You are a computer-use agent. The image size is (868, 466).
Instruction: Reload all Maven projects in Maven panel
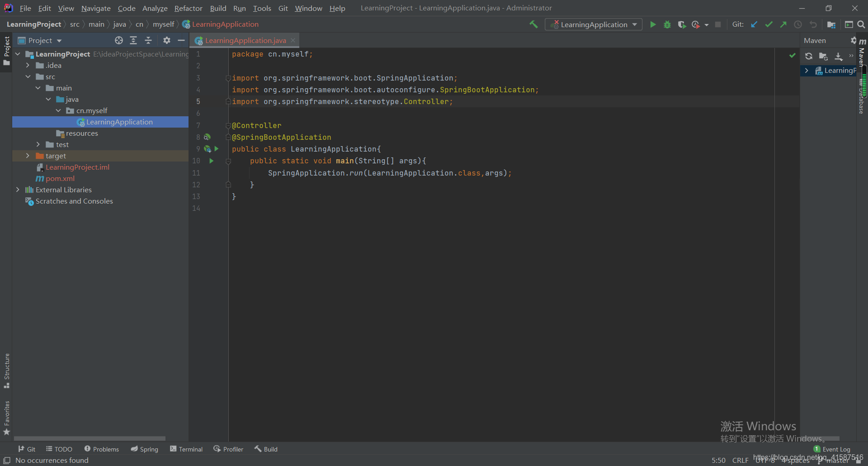(809, 56)
